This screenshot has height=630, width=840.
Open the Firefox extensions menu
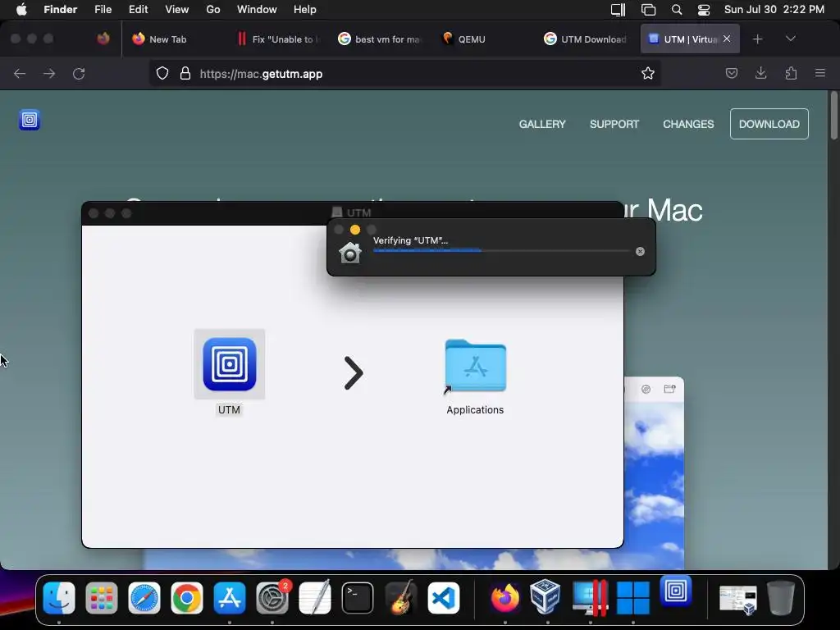(x=791, y=73)
